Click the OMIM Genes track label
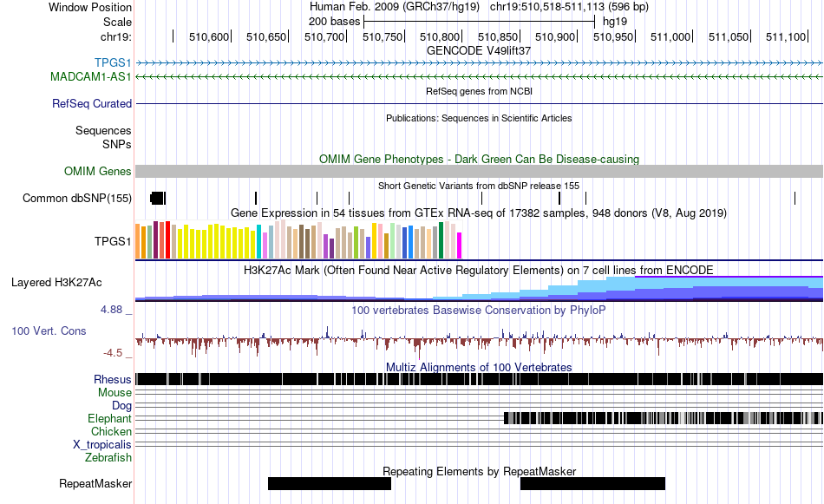Screen dimensions: 824x504 pyautogui.click(x=98, y=172)
